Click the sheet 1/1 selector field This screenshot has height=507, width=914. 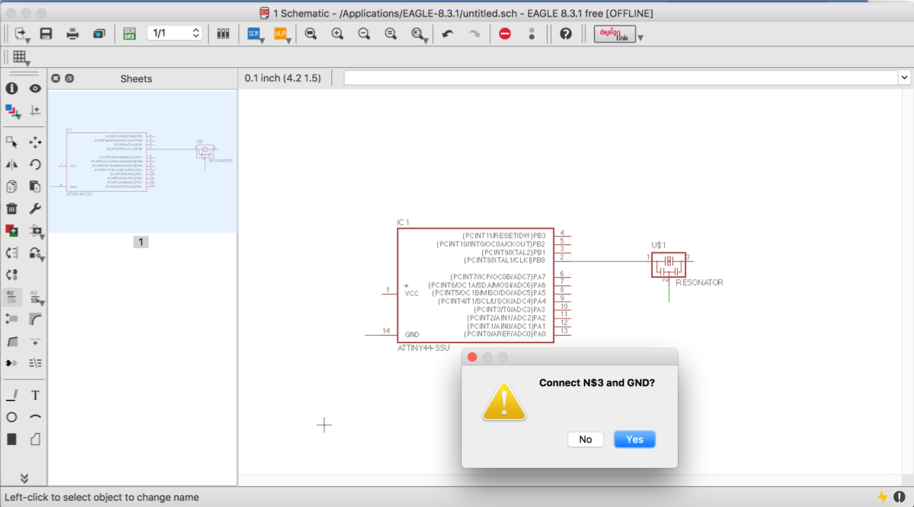click(x=174, y=33)
